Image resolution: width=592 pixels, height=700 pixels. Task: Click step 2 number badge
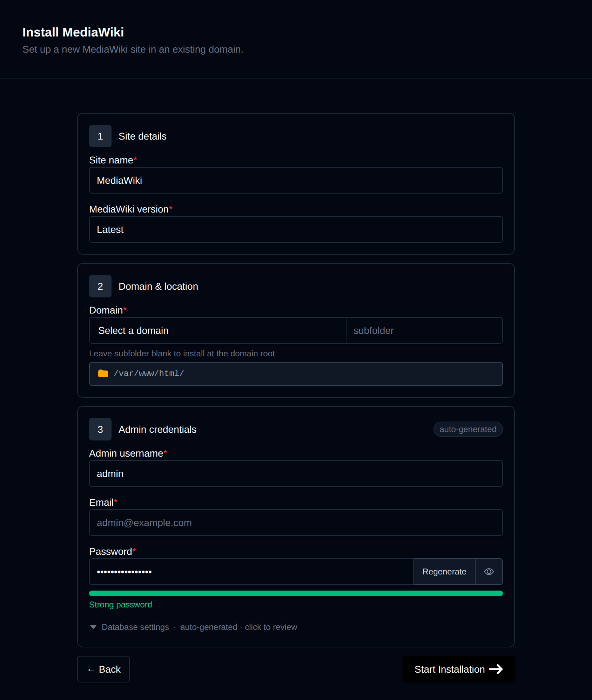[100, 286]
